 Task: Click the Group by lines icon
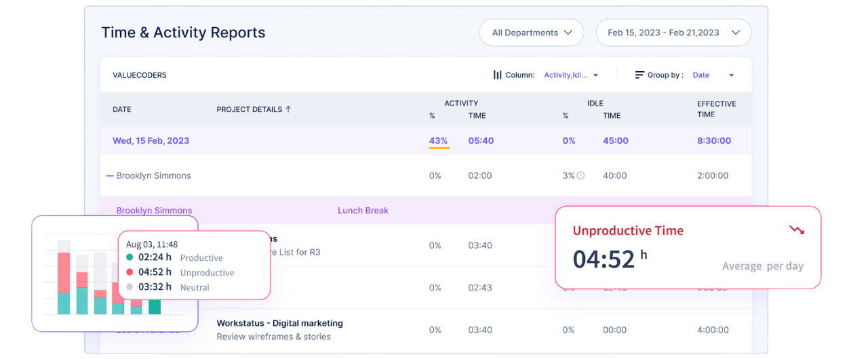[x=639, y=75]
